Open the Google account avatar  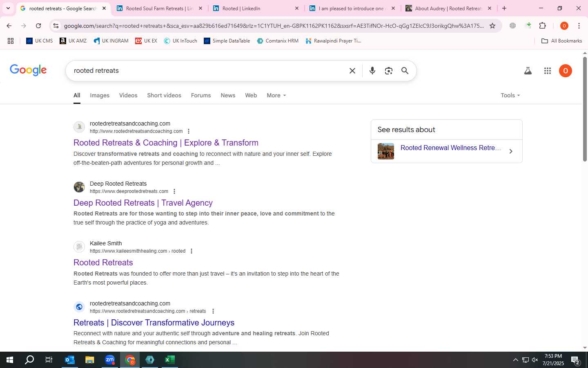click(566, 71)
